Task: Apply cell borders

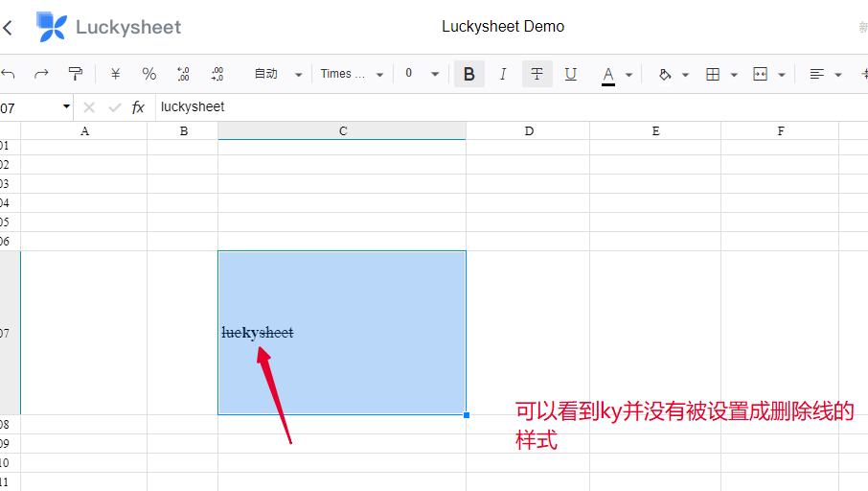Action: point(713,74)
